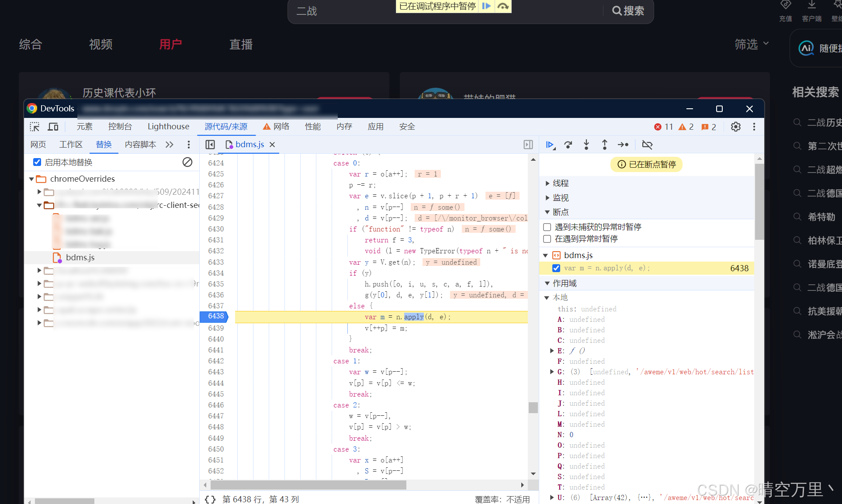This screenshot has width=842, height=504.
Task: Collapse the chromeOverrides folder
Action: [31, 179]
